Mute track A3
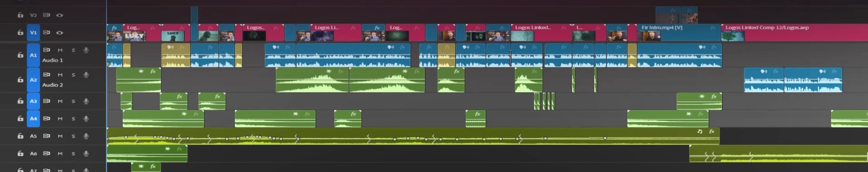Viewport: 868px width, 172px height. point(60,101)
